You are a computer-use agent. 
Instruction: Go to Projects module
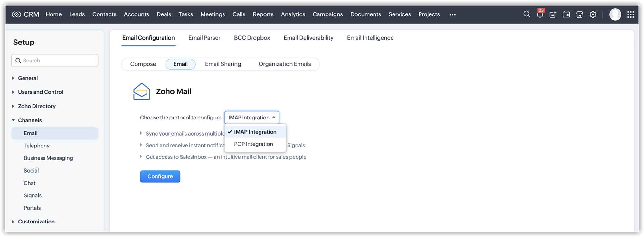[x=429, y=14]
